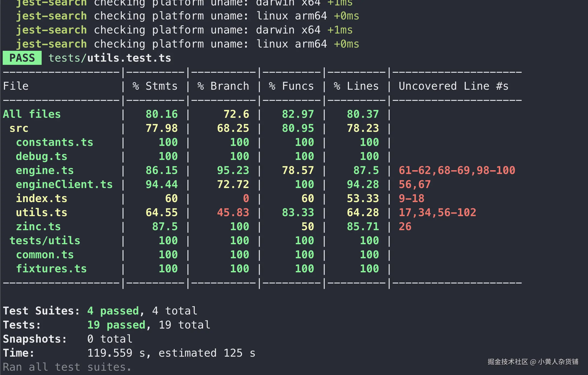Image resolution: width=588 pixels, height=375 pixels.
Task: Click the % Branch column header
Action: 223,86
